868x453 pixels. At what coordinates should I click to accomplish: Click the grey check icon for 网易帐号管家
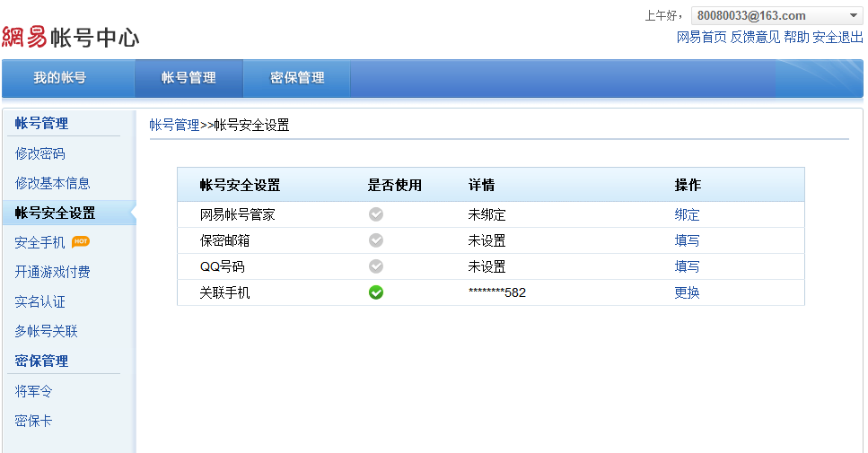click(x=376, y=214)
